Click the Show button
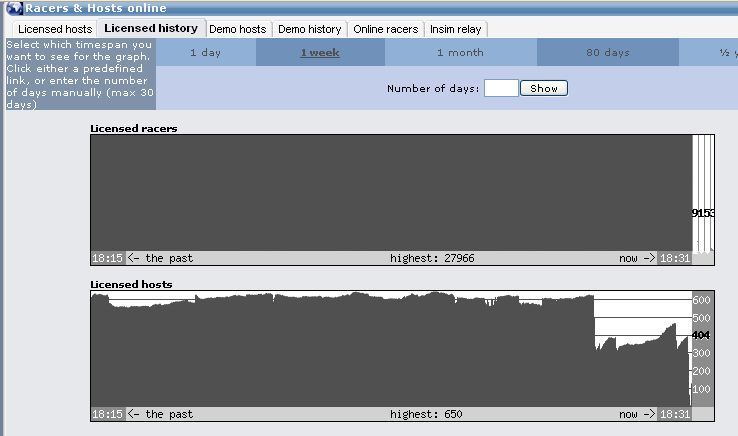 point(544,88)
